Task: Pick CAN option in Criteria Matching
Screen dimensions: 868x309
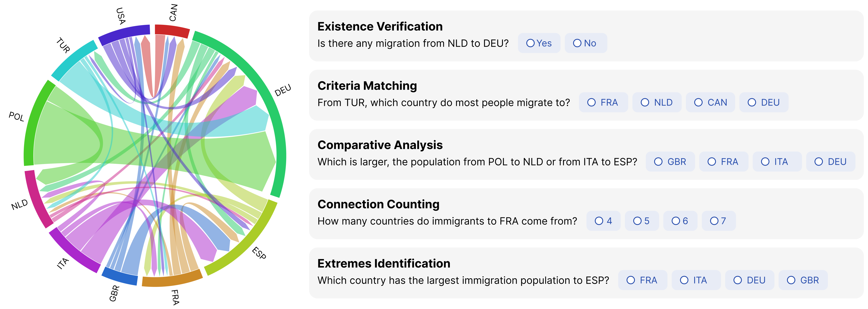Action: click(x=710, y=102)
